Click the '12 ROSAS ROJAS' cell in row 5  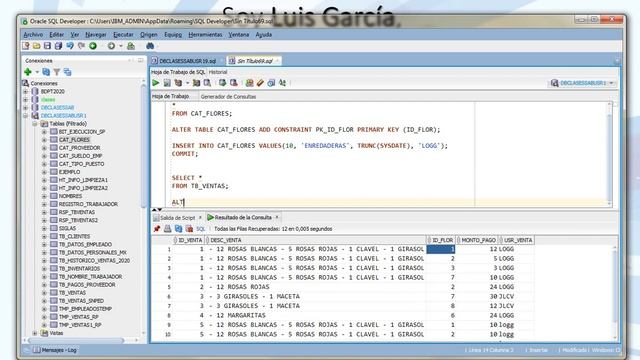click(x=314, y=287)
